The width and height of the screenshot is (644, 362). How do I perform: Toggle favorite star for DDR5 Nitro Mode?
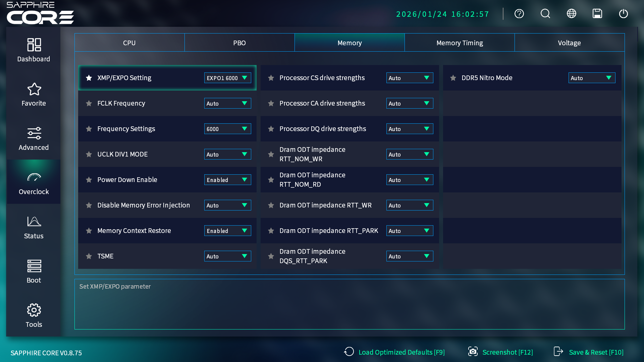tap(453, 78)
